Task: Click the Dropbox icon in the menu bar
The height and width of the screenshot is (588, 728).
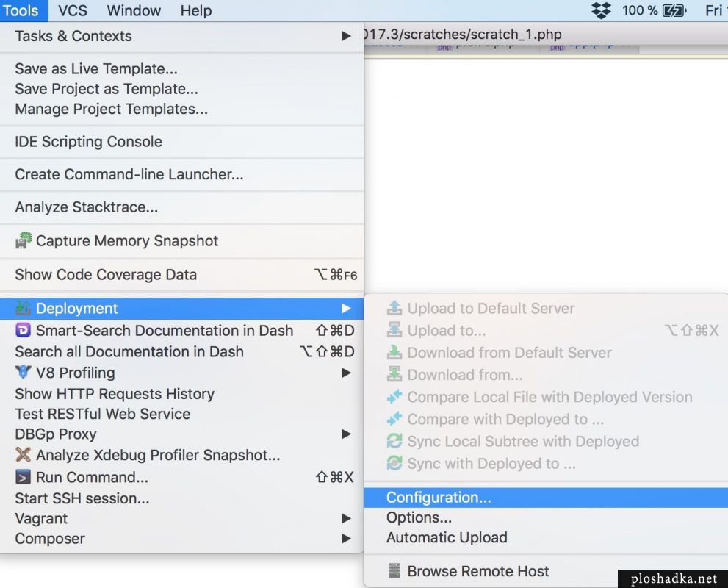Action: click(x=601, y=10)
